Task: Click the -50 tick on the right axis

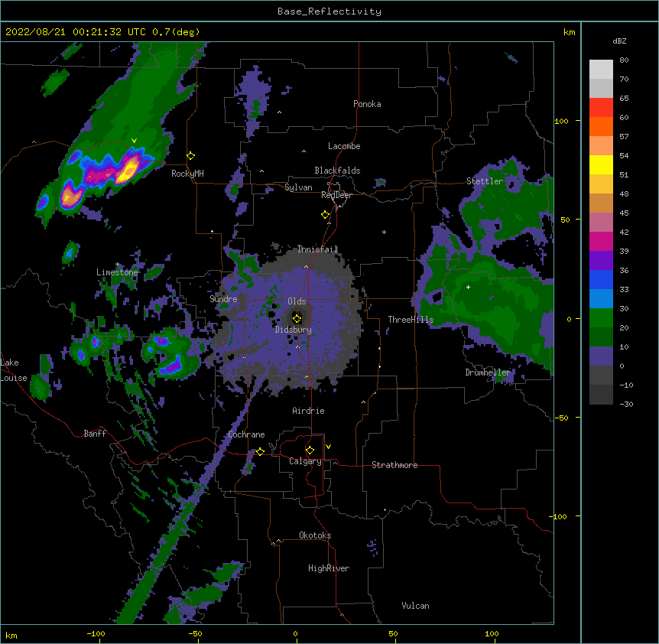Action: 561,418
